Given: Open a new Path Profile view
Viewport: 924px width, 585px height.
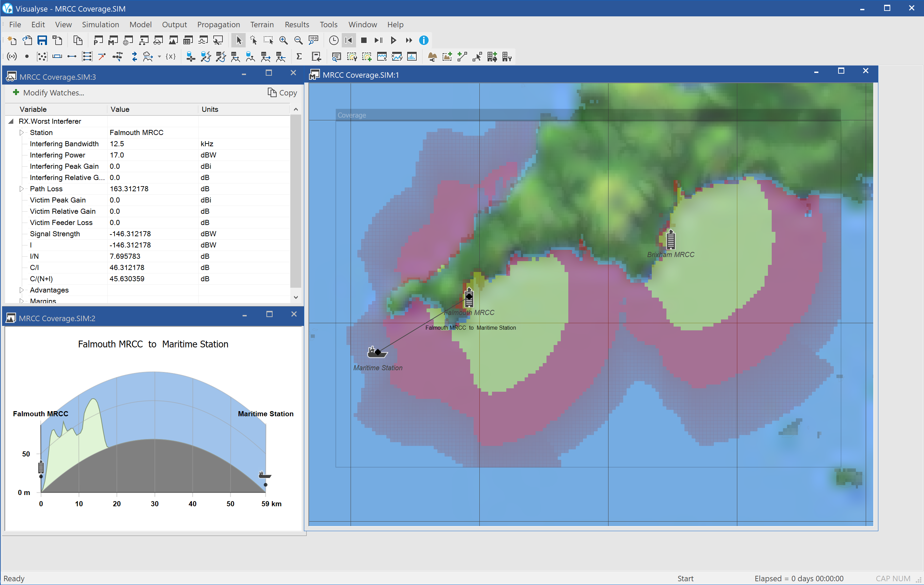Looking at the screenshot, I should tap(173, 40).
